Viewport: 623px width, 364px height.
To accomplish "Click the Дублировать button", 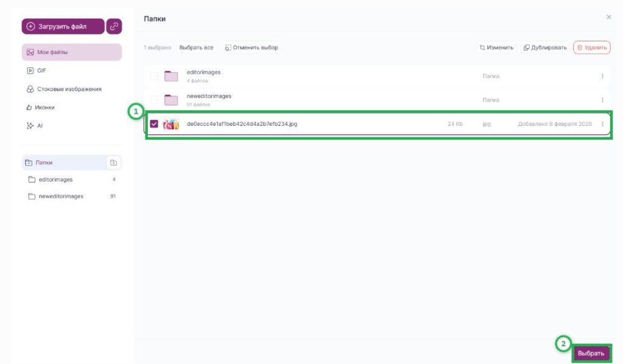I will tap(545, 47).
